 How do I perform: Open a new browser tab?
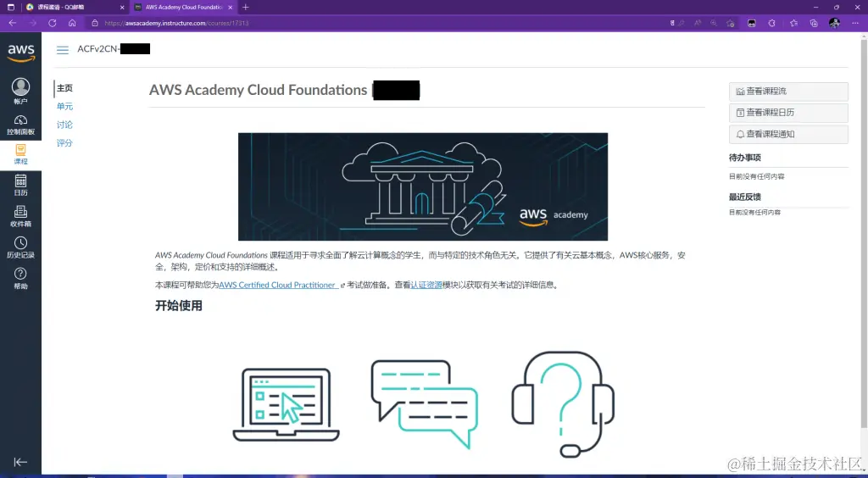click(x=246, y=7)
